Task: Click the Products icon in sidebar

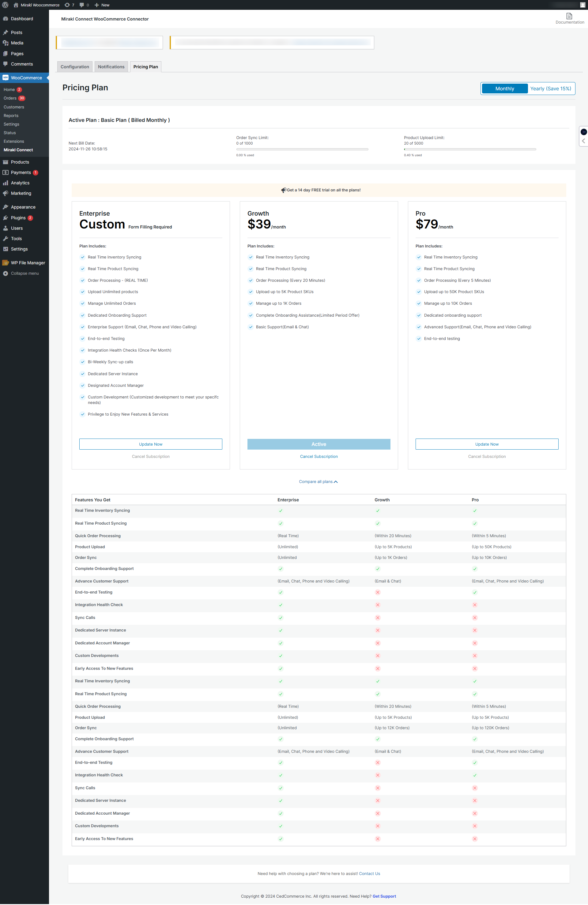Action: click(x=5, y=162)
